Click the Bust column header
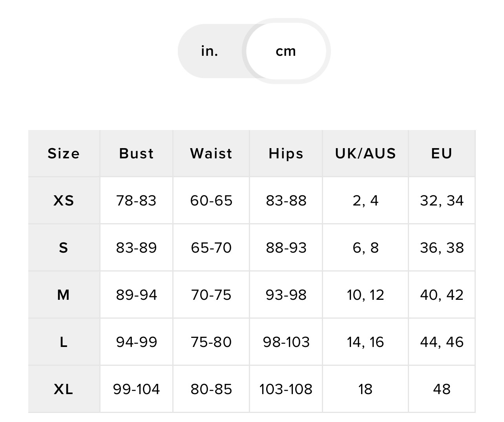The image size is (504, 422). [136, 153]
